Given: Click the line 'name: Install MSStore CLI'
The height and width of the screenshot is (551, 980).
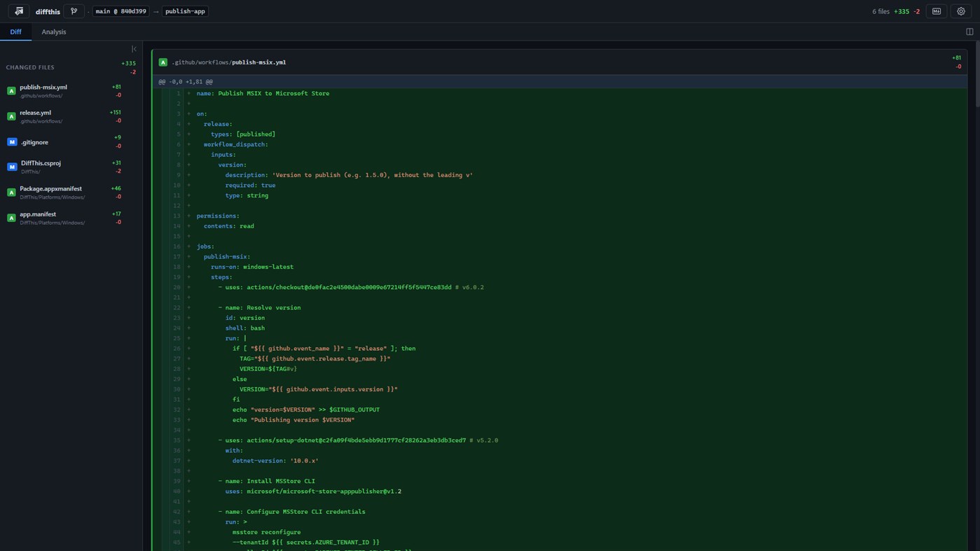Looking at the screenshot, I should click(266, 481).
